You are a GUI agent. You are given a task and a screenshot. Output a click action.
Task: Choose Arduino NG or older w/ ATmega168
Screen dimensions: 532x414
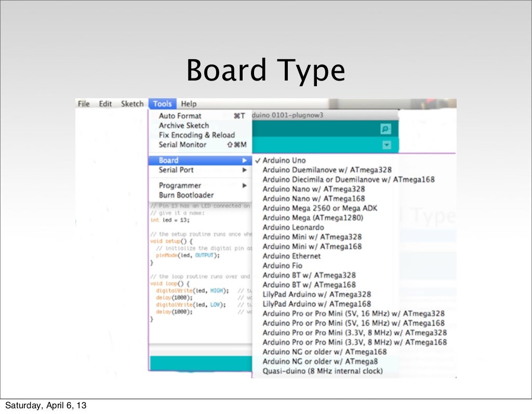pos(354,352)
